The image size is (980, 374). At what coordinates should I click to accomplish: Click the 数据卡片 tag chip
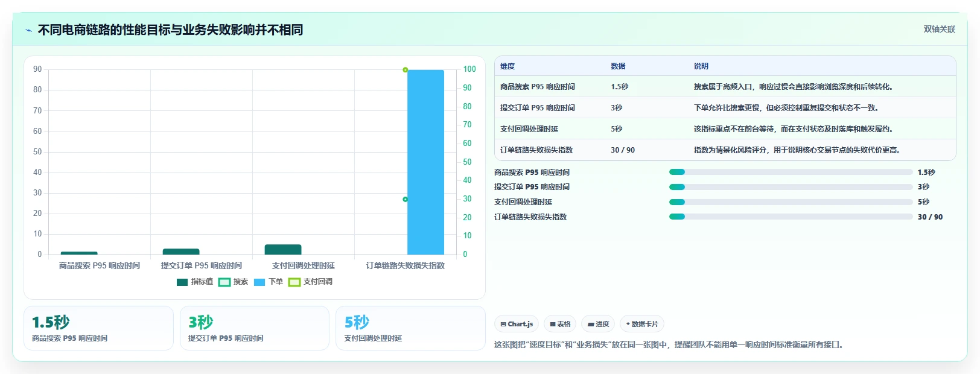642,324
